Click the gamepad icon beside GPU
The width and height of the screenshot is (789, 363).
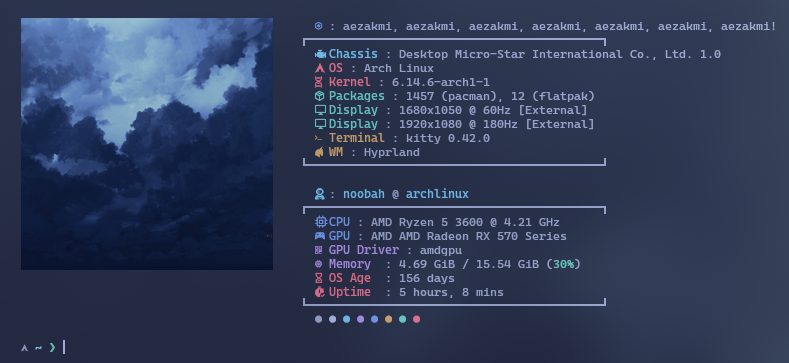(320, 236)
